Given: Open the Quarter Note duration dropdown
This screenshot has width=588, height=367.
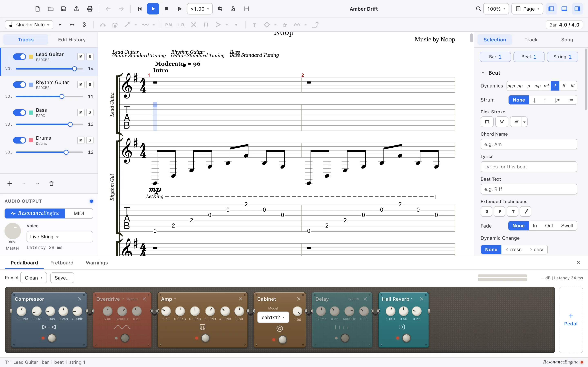Looking at the screenshot, I should coord(29,25).
